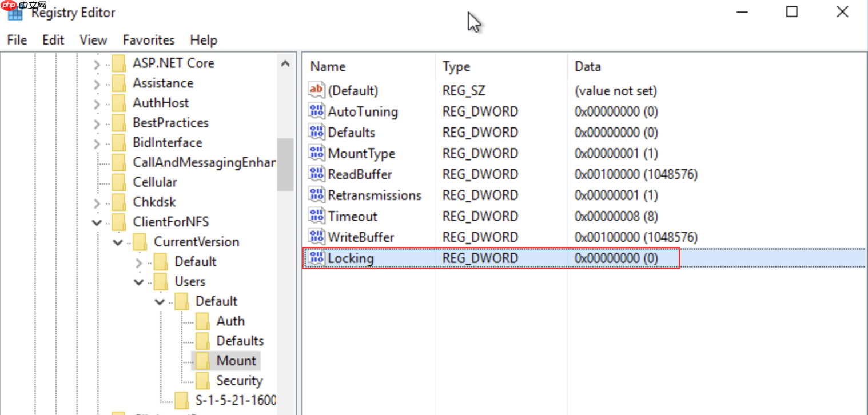This screenshot has height=415, width=868.
Task: Click the Timeout DWORD value icon
Action: (x=316, y=216)
